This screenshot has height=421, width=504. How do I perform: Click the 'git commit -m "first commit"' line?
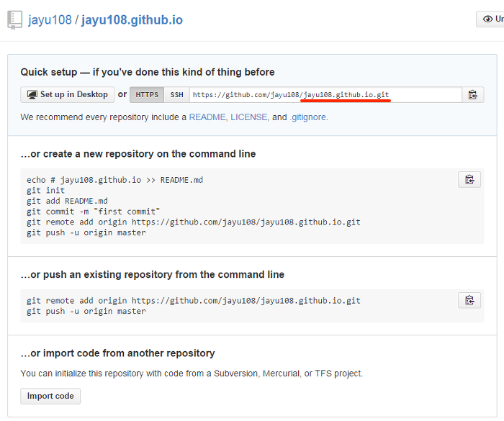coord(93,212)
